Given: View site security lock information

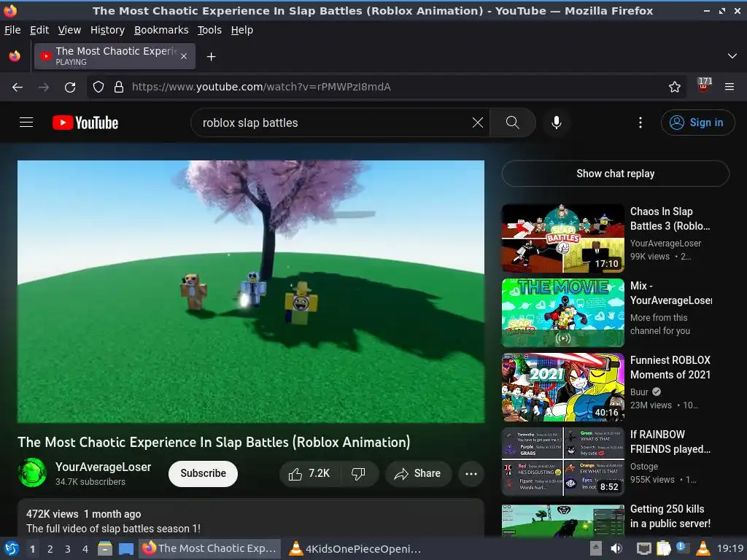Looking at the screenshot, I should 119,87.
